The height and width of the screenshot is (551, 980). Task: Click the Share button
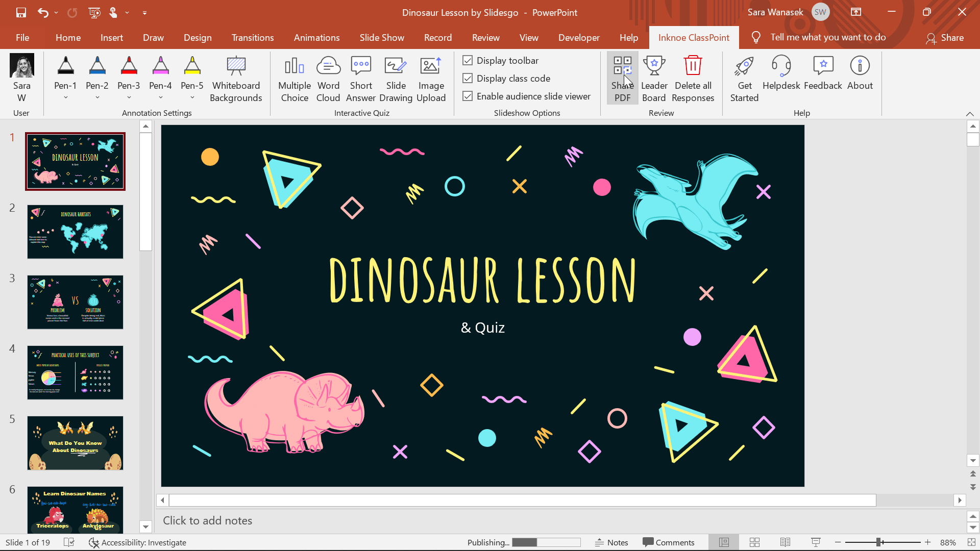pyautogui.click(x=944, y=37)
